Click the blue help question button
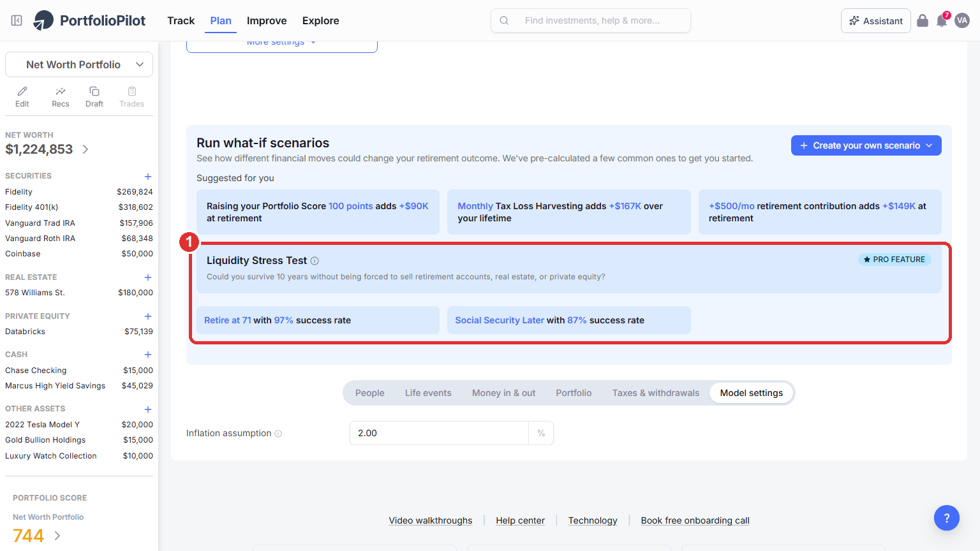 click(947, 518)
